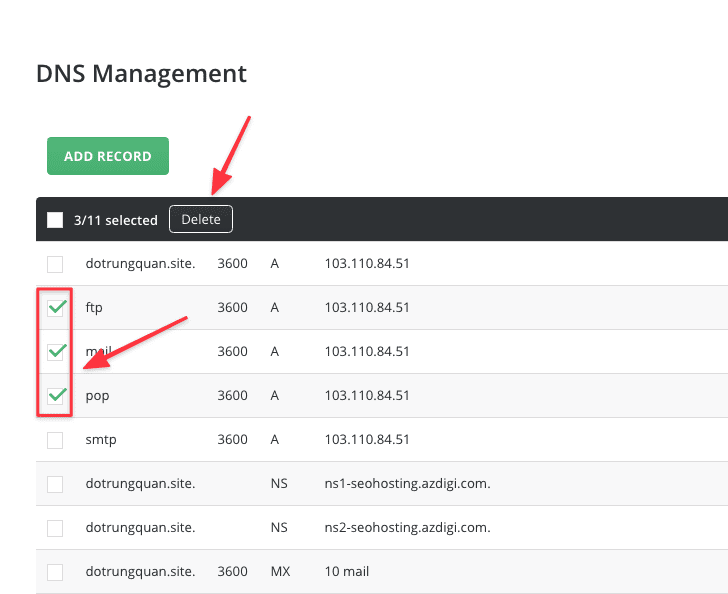728x594 pixels.
Task: Click the ns2-seohosting.azdigi.com. value
Action: (x=407, y=528)
